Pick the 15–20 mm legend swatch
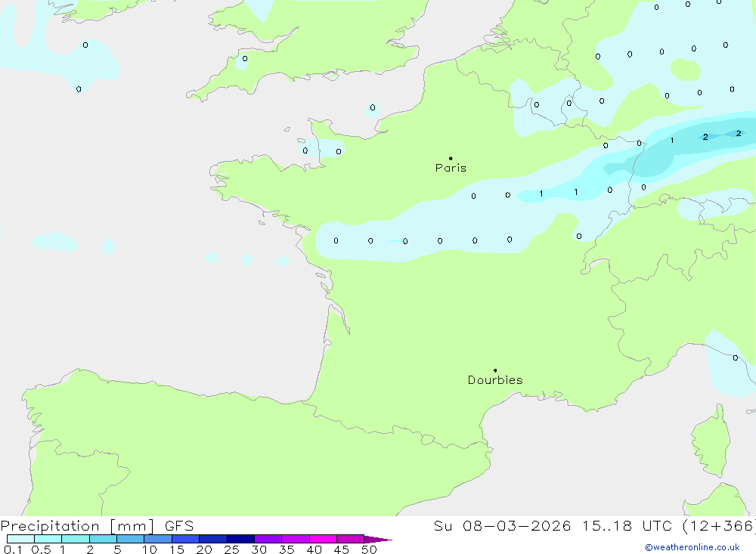The width and height of the screenshot is (756, 554). point(186,539)
